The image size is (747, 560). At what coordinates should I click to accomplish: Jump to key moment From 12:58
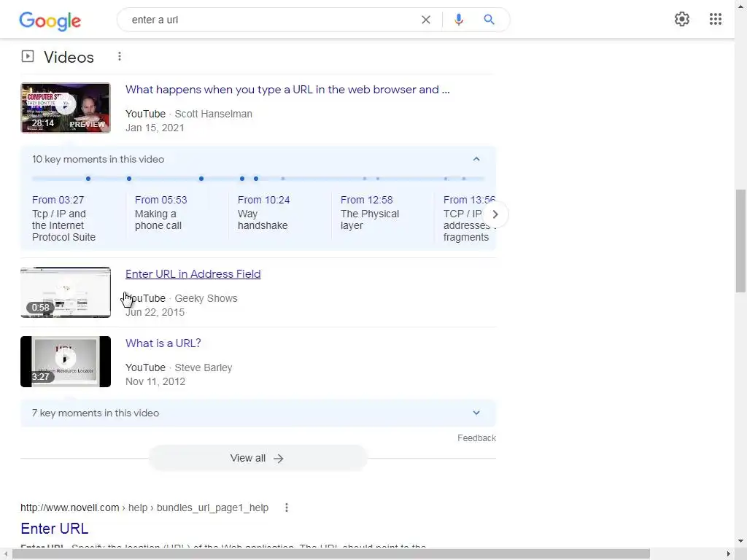(366, 200)
